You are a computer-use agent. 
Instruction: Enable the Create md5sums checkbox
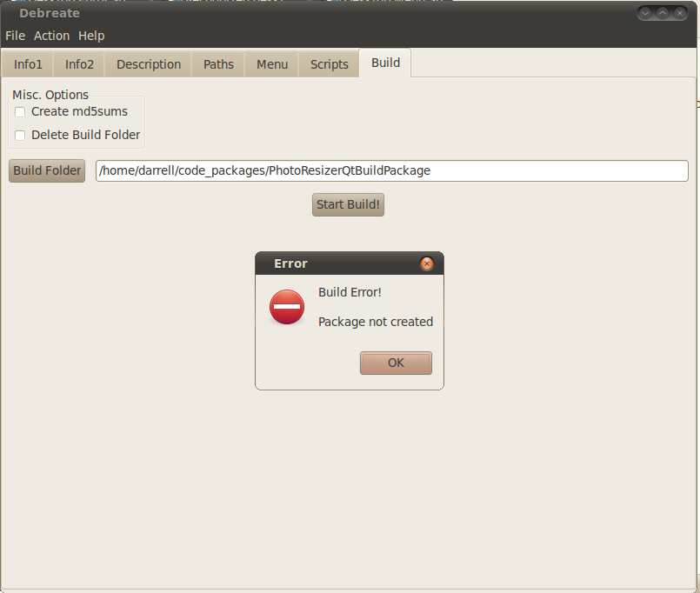coord(20,112)
